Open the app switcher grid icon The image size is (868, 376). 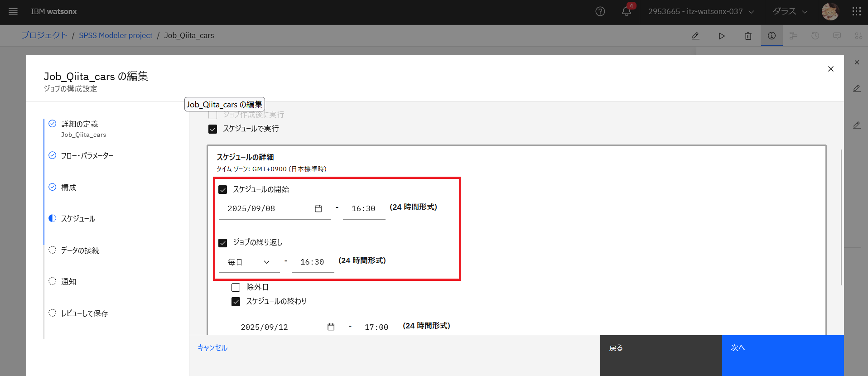tap(856, 11)
